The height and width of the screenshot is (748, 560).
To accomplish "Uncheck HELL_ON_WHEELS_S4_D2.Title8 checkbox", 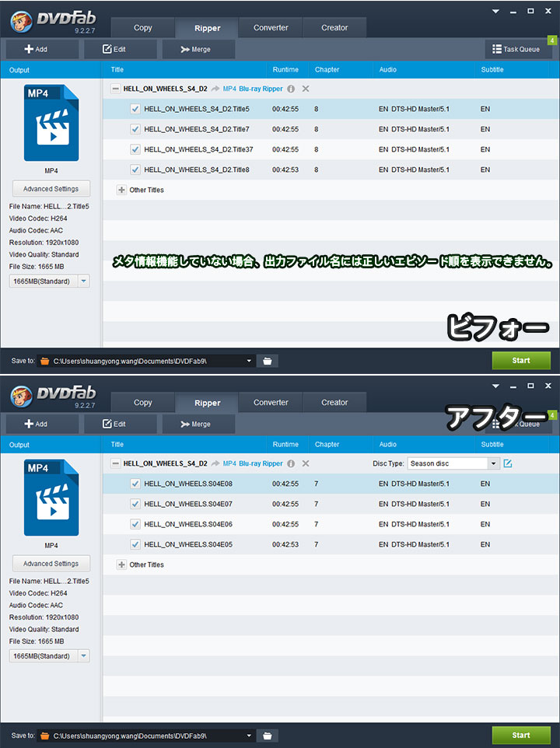I will pyautogui.click(x=135, y=170).
